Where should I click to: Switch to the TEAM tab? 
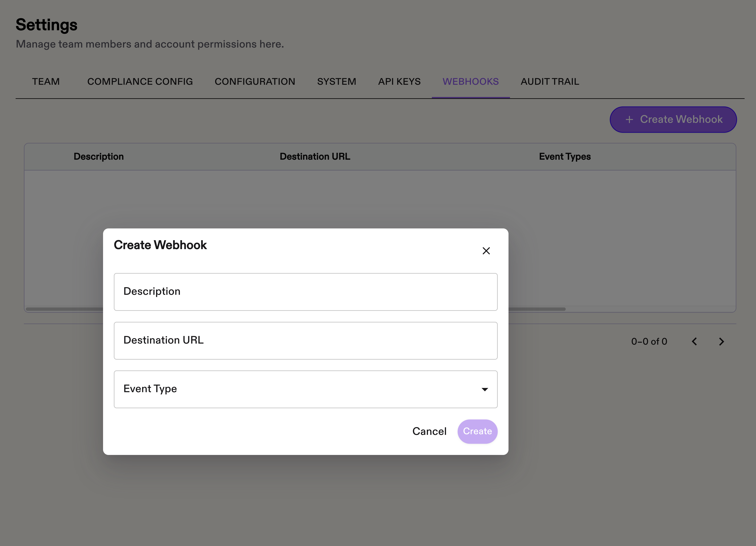[46, 82]
